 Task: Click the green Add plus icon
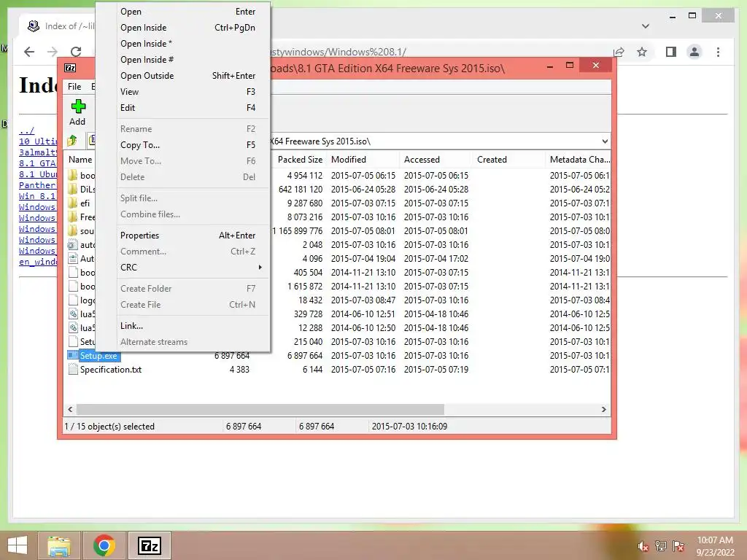pyautogui.click(x=78, y=106)
